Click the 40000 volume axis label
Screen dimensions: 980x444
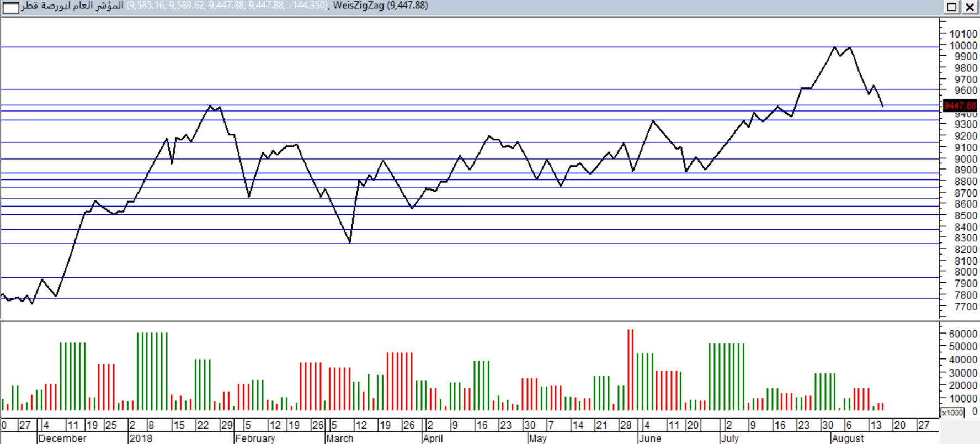963,360
